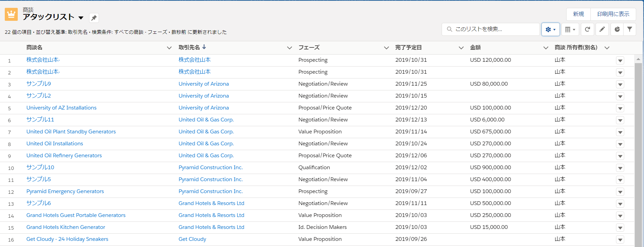
Task: Click date 2019/09/27
Action: (x=411, y=191)
